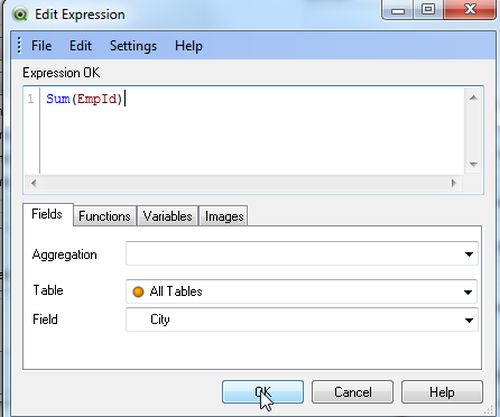This screenshot has height=417, width=500.
Task: Click the menu bar drag handle grip
Action: 19,45
